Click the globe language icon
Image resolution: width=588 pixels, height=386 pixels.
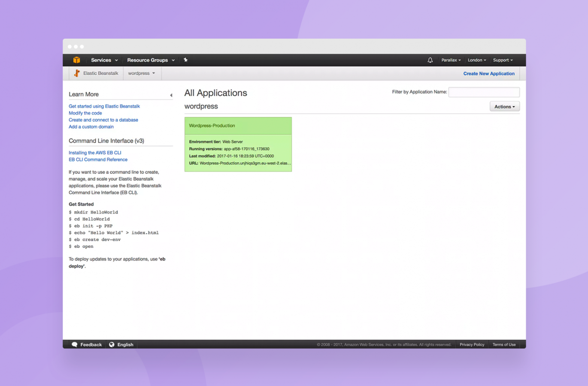(x=112, y=344)
